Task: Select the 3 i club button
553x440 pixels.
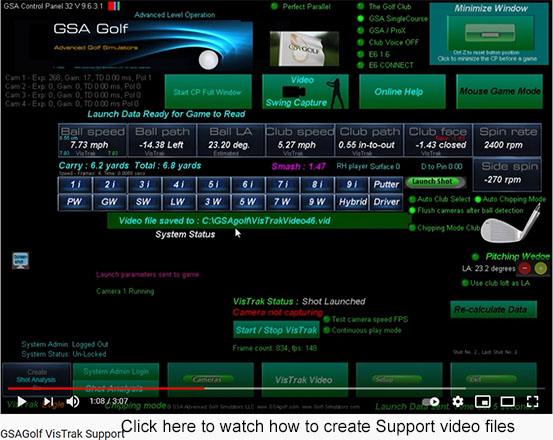Action: point(144,184)
